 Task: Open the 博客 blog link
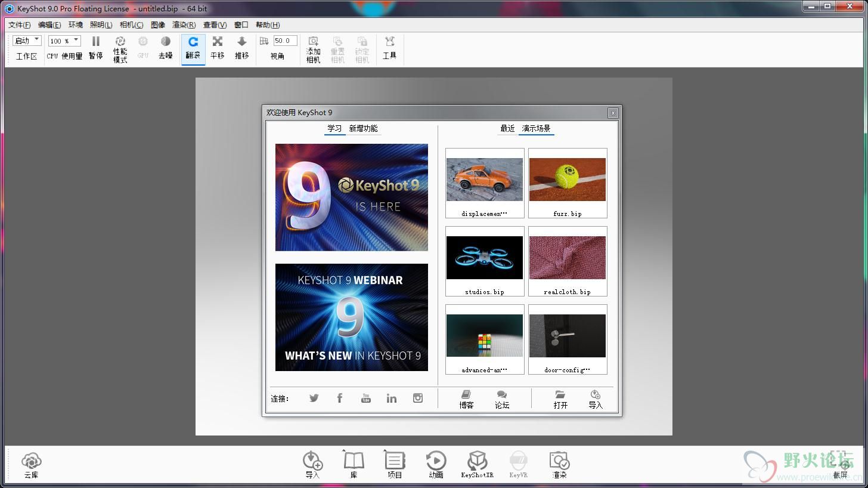[466, 400]
